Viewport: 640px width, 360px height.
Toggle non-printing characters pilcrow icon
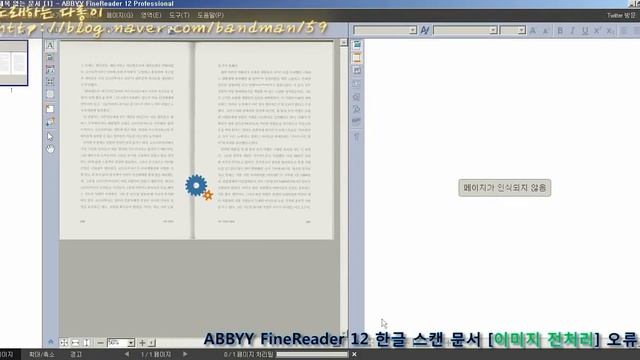point(357,137)
